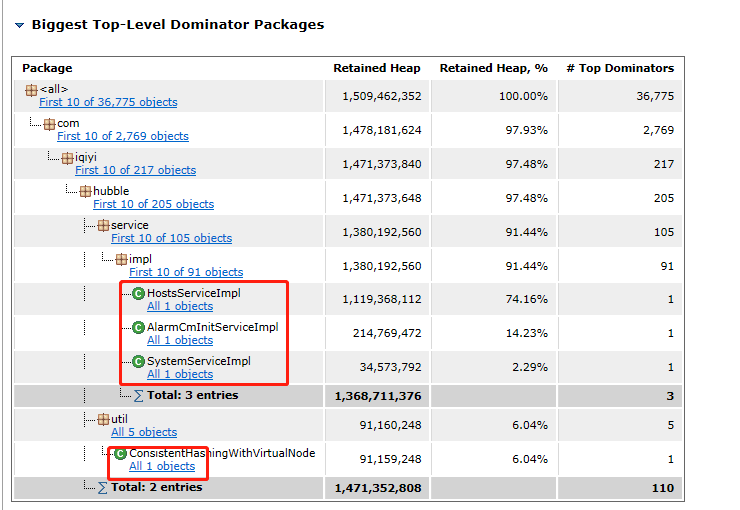
Task: Click the impl package icon
Action: click(x=121, y=259)
